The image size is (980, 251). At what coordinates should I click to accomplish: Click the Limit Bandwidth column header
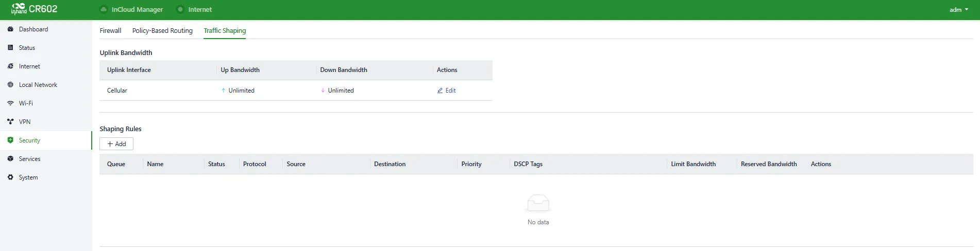pyautogui.click(x=693, y=164)
